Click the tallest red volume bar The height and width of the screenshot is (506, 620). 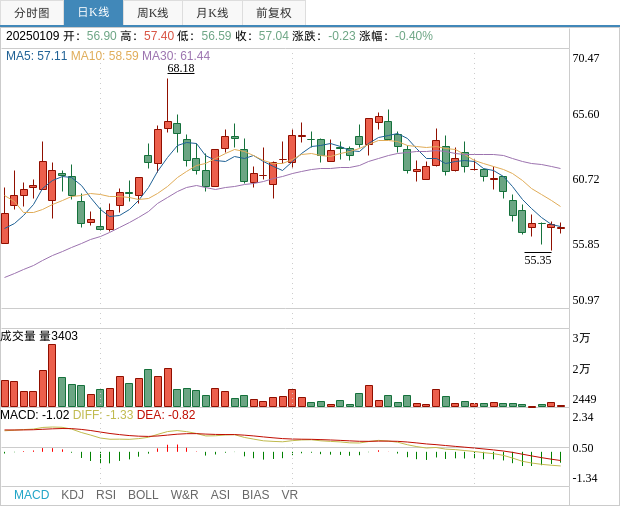(52, 376)
